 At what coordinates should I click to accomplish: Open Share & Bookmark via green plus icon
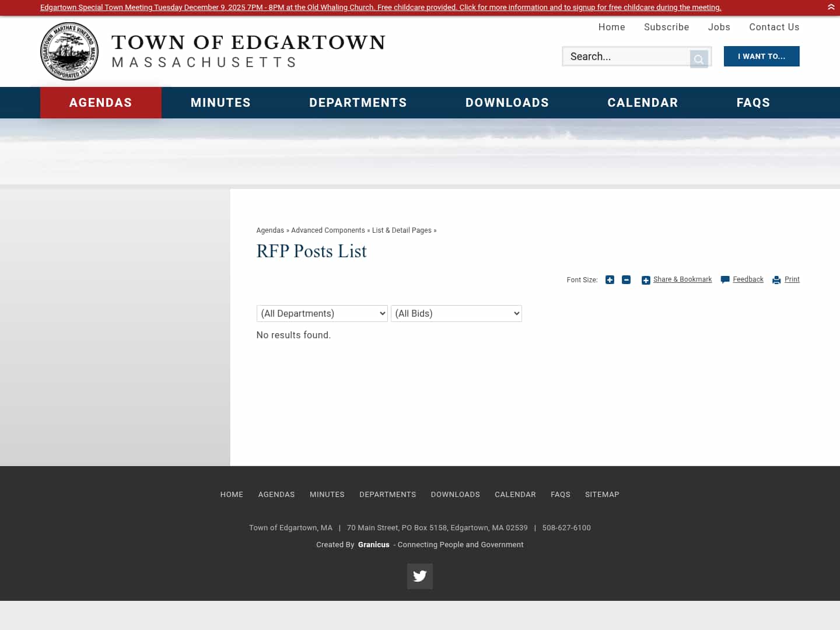pyautogui.click(x=646, y=280)
